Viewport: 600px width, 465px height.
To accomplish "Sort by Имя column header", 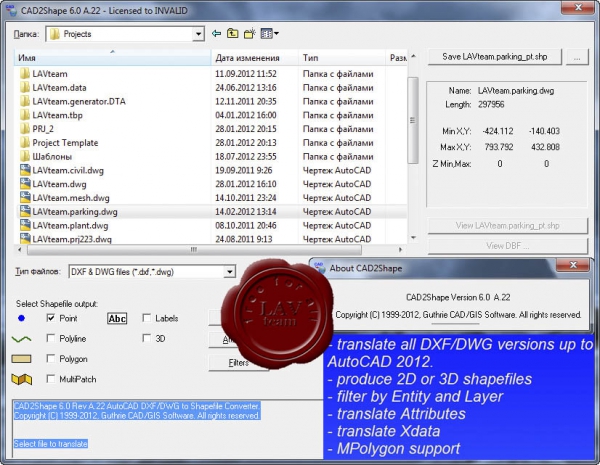I will [x=112, y=58].
